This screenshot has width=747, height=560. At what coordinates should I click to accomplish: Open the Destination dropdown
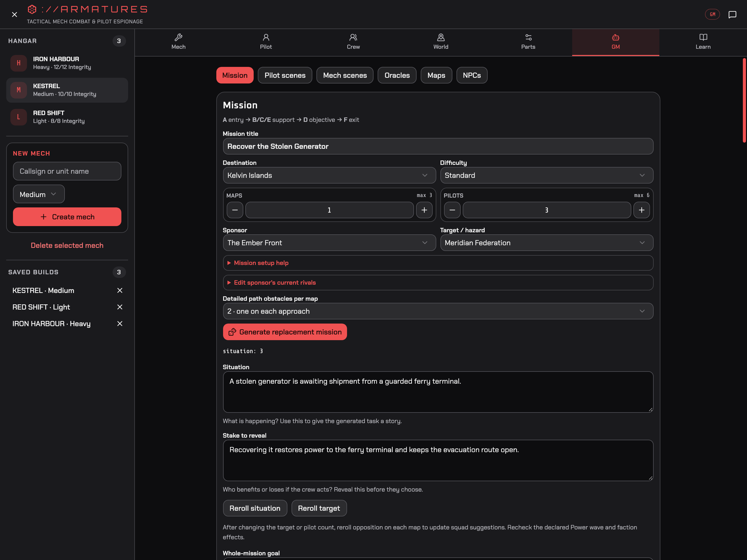[x=329, y=175]
